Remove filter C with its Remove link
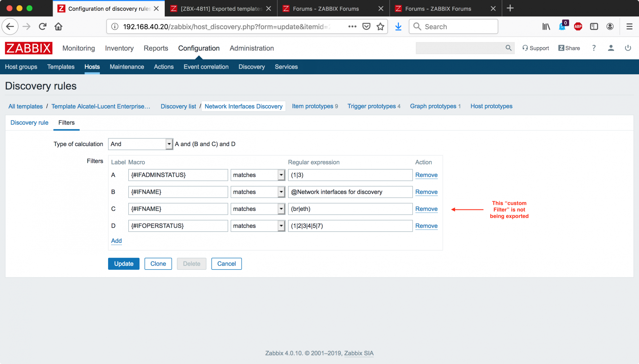The image size is (639, 364). [426, 209]
